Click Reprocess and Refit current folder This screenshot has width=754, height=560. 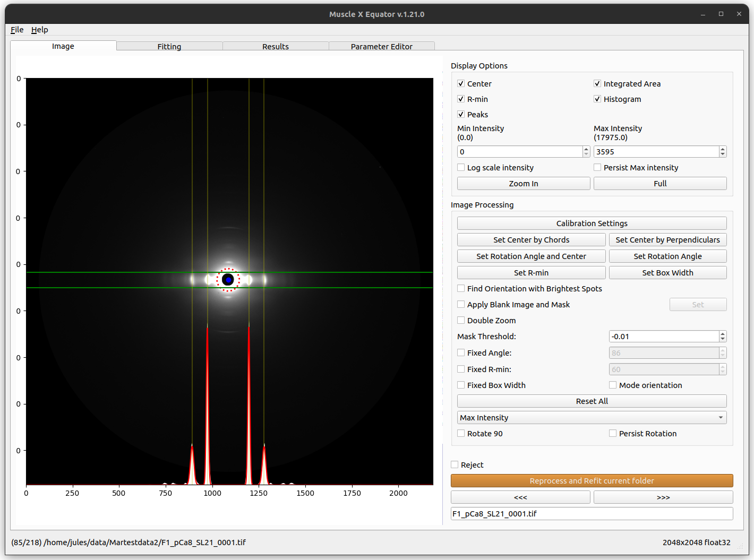tap(592, 481)
